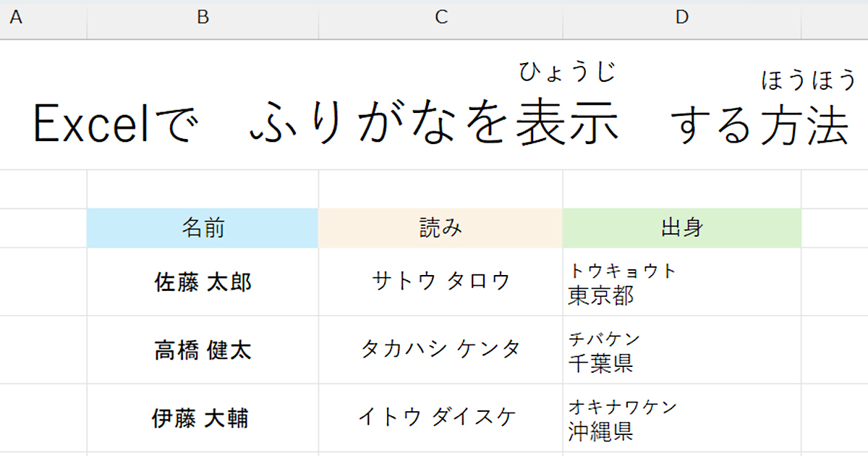
Task: Select the 読み header cell
Action: tap(441, 228)
